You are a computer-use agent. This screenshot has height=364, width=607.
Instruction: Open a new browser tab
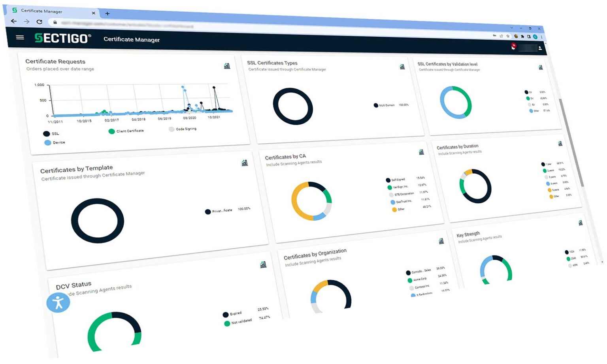click(107, 14)
